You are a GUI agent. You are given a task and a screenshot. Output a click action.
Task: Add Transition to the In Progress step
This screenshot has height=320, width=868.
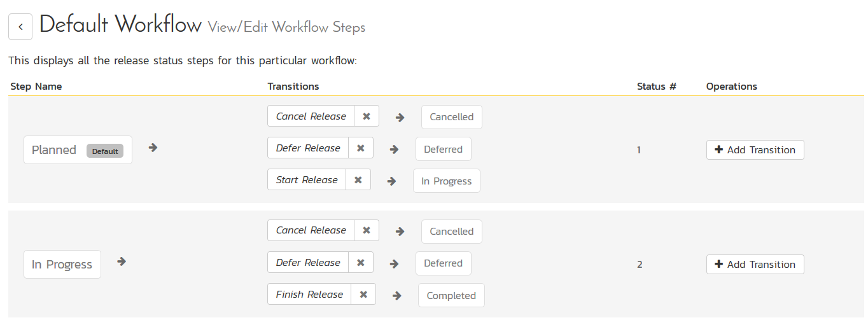tap(755, 265)
